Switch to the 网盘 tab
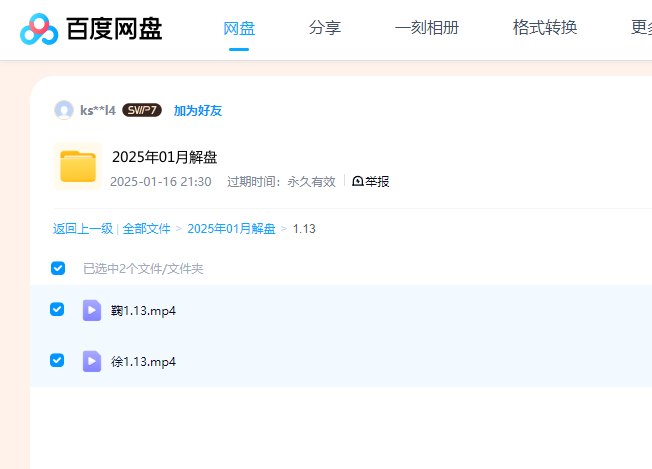Image resolution: width=652 pixels, height=469 pixels. pos(239,28)
